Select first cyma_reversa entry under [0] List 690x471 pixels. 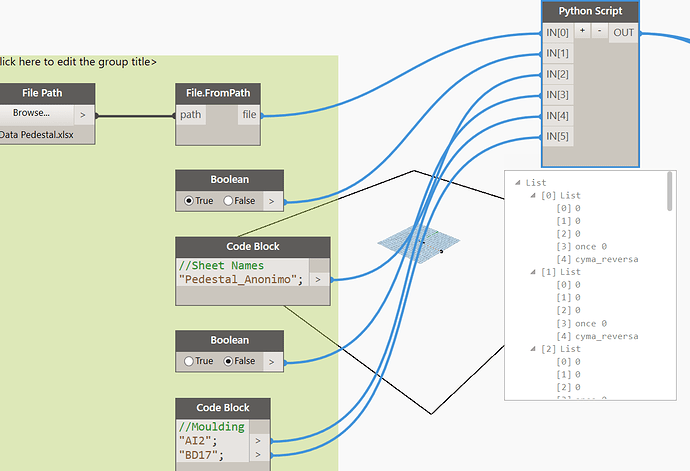[x=606, y=259]
